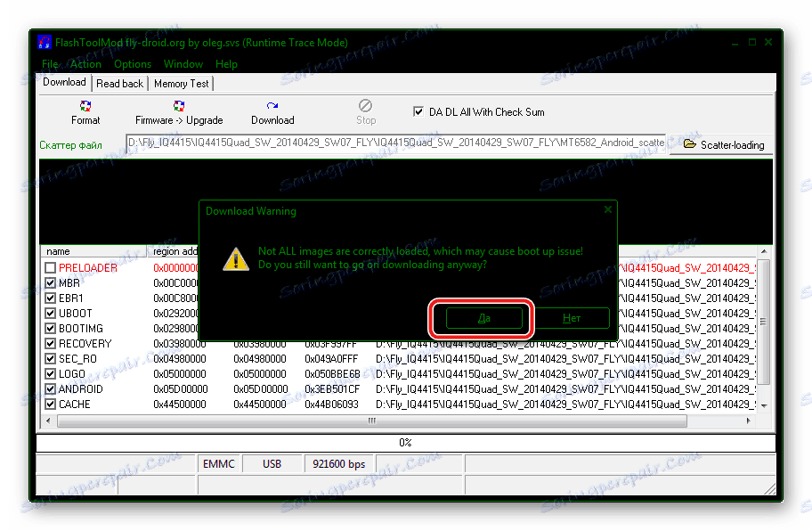This screenshot has width=812, height=531.
Task: Click the 0x05000000 region address of LOGO
Action: (180, 374)
